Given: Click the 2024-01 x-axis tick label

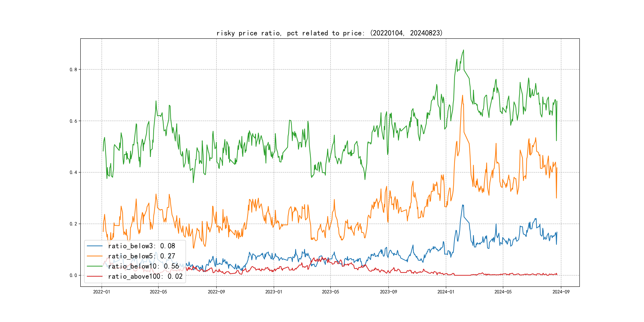Looking at the screenshot, I should (446, 292).
